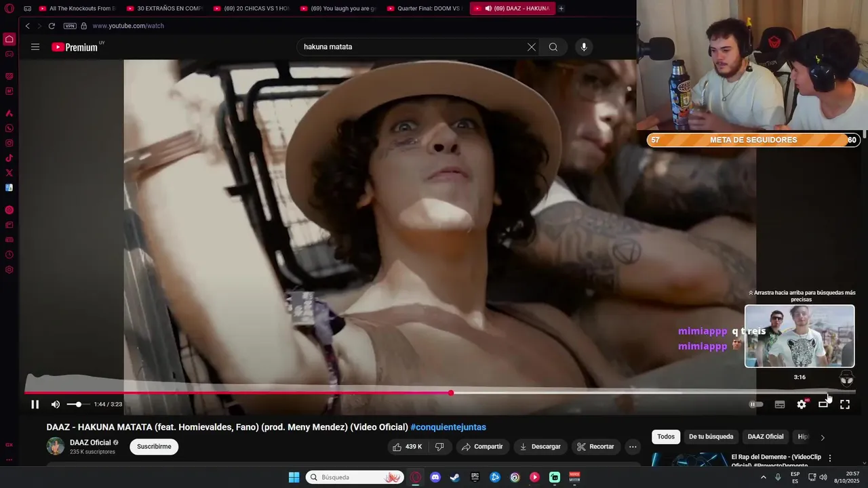Toggle the VPN badge in address bar
868x488 pixels.
click(70, 26)
